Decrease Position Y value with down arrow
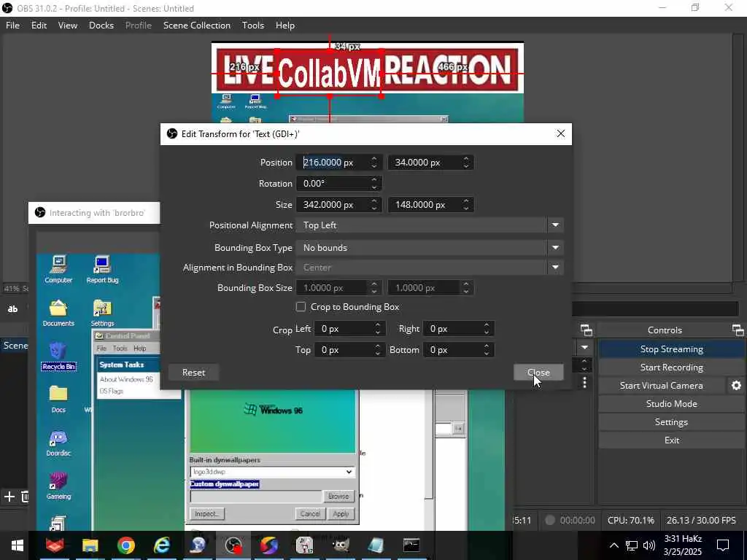The width and height of the screenshot is (747, 560). click(466, 166)
